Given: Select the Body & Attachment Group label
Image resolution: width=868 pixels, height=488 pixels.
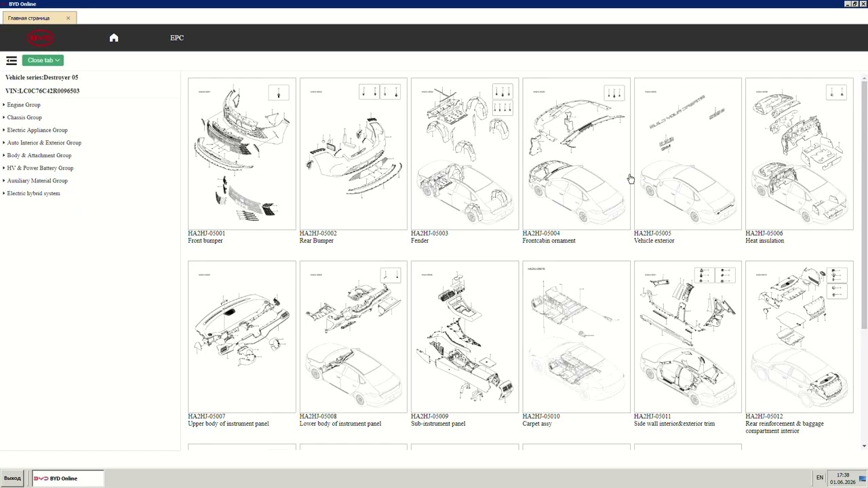Looking at the screenshot, I should tap(39, 155).
